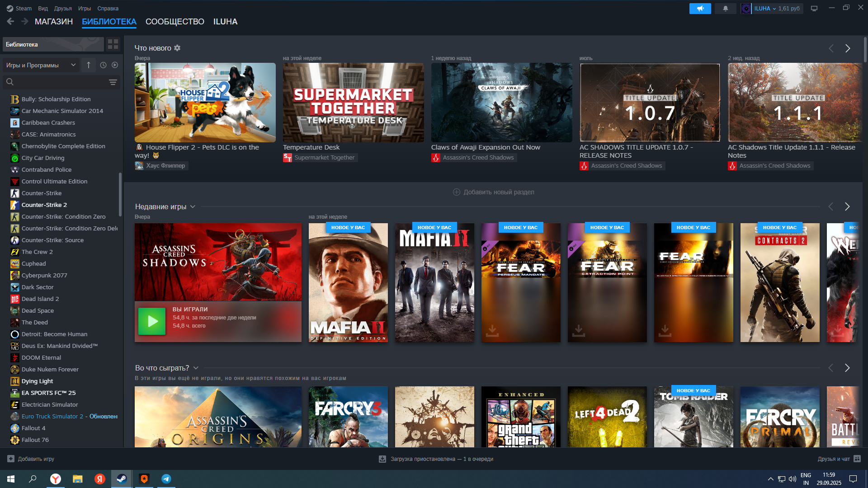Screen dimensions: 868x488
Task: Click the search magnifier in library
Action: click(10, 82)
